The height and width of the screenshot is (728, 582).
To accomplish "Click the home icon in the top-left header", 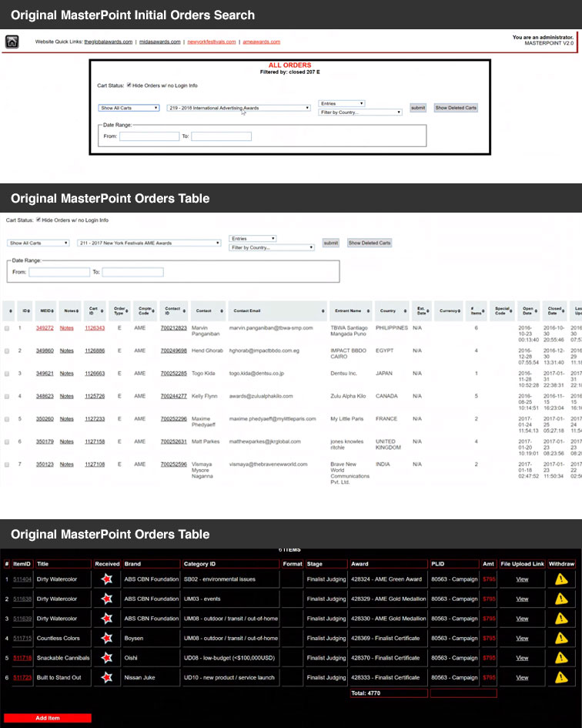I will click(12, 42).
